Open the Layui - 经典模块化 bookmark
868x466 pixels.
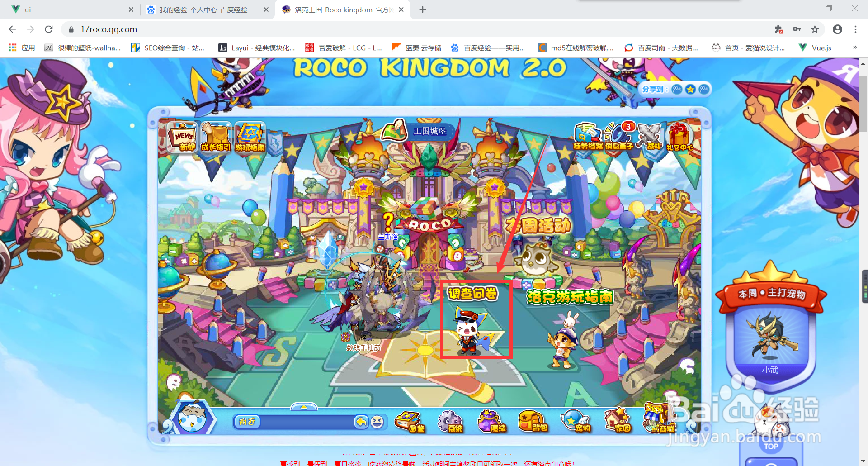(256, 48)
